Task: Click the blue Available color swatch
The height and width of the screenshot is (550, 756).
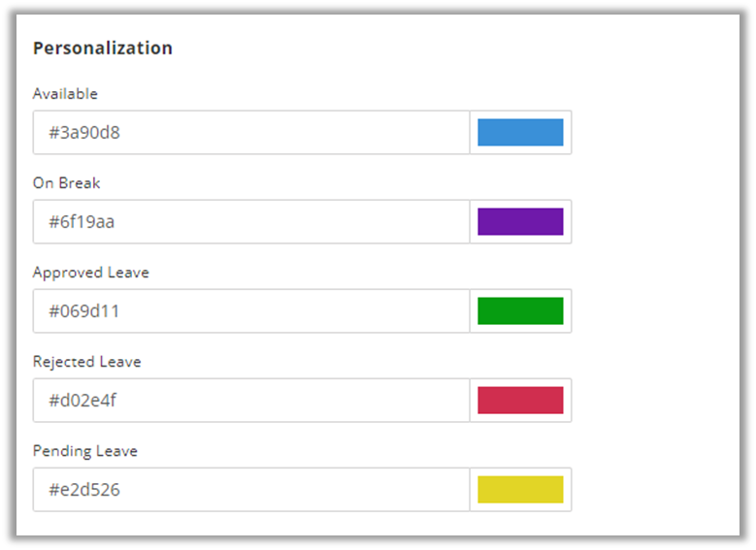Action: point(520,132)
